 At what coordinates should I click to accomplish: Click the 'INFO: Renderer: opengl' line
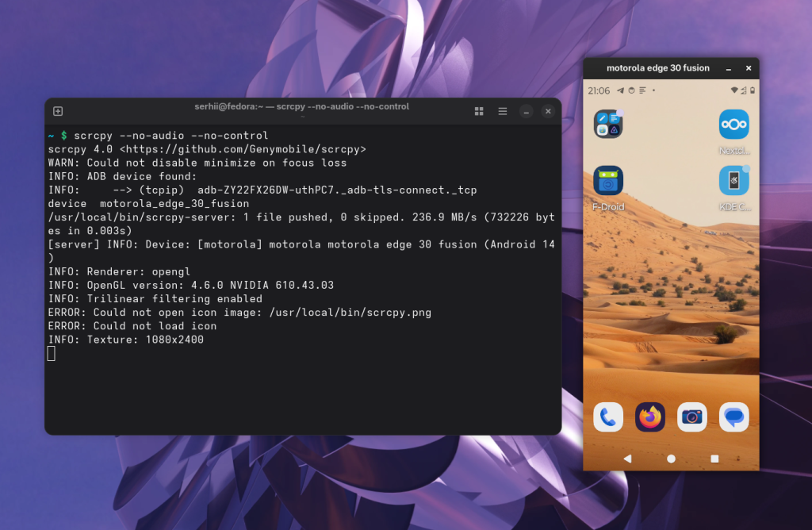pos(119,271)
